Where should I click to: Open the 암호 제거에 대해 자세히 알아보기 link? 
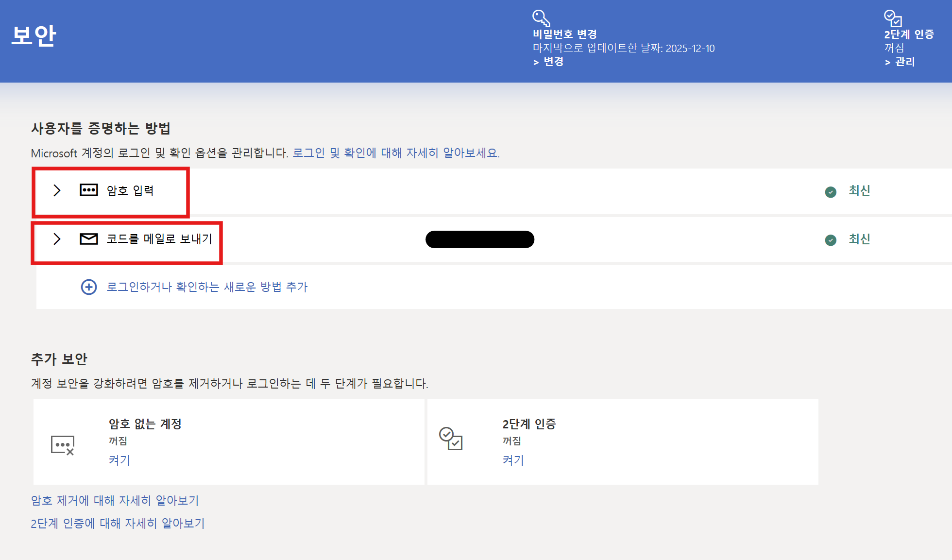(115, 500)
